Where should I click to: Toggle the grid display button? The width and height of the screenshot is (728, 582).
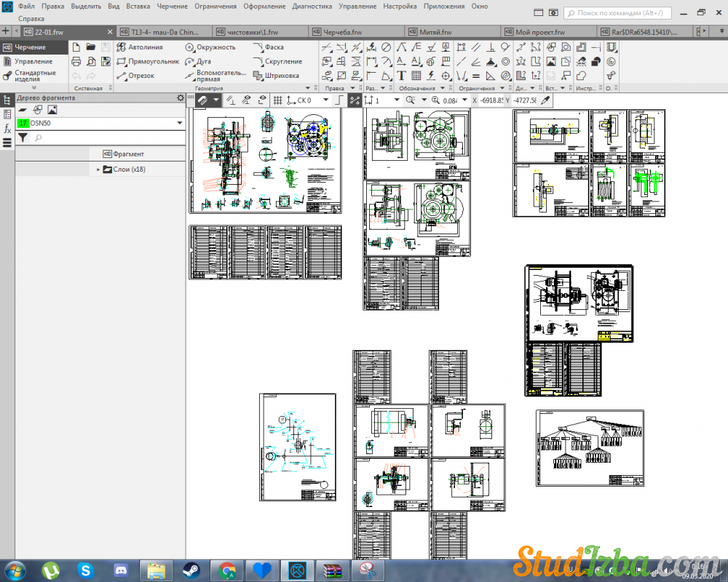pyautogui.click(x=277, y=100)
